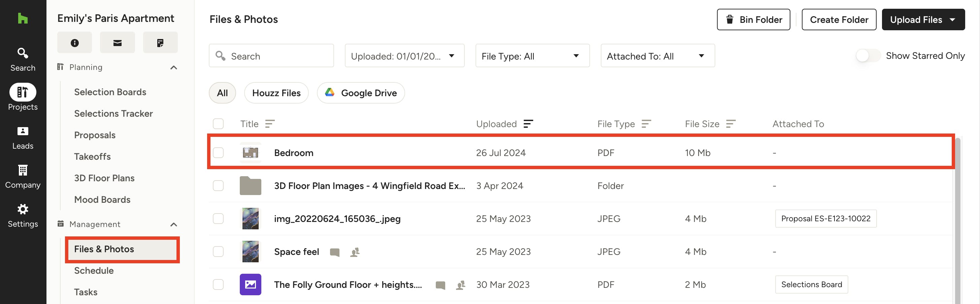Tick the Space feel checkbox
Screen dimensions: 980x304
pyautogui.click(x=218, y=252)
